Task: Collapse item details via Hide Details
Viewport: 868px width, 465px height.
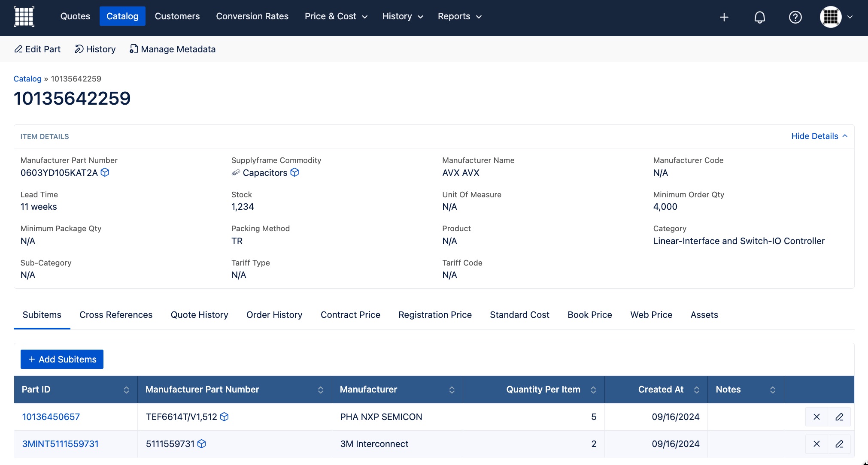Action: pos(819,136)
